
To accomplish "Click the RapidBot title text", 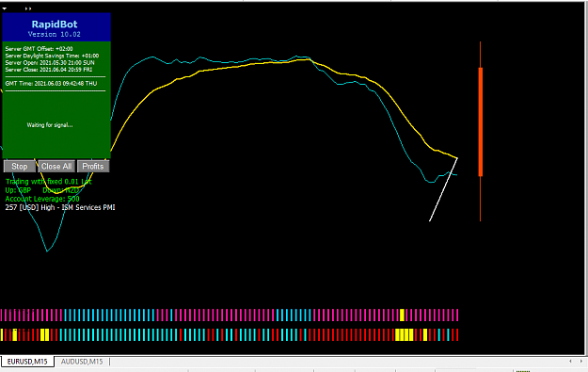I will click(x=55, y=24).
